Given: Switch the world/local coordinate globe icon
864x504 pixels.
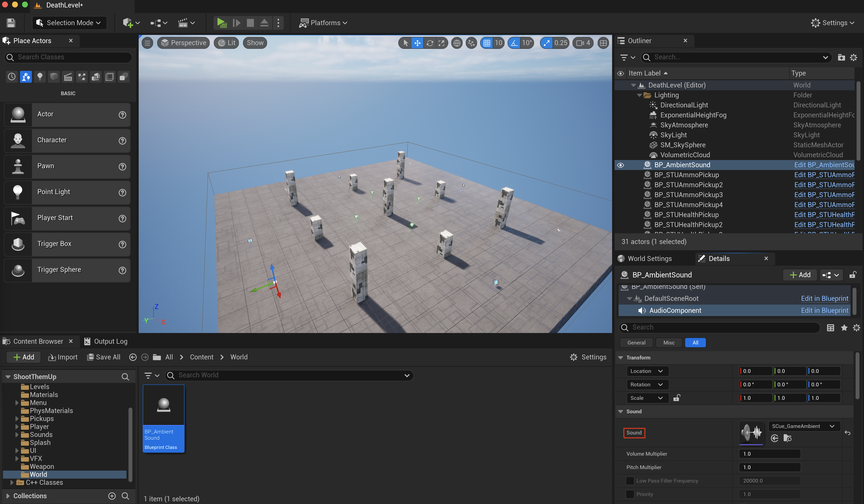Looking at the screenshot, I should [457, 43].
